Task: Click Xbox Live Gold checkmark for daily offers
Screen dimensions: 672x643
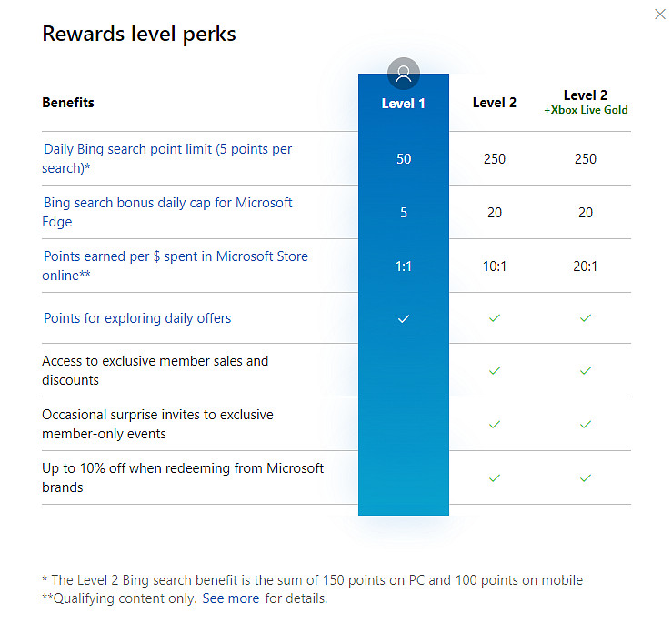Action: click(x=586, y=318)
